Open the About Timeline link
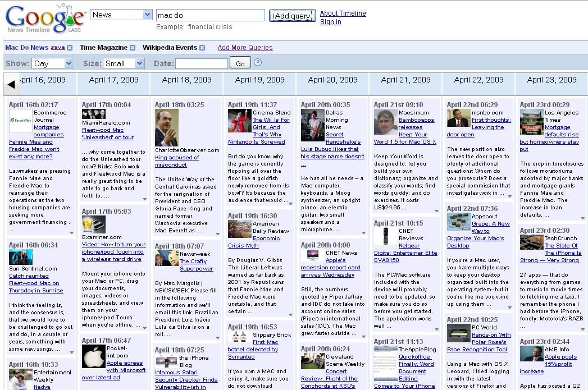The image size is (588, 390). point(343,13)
